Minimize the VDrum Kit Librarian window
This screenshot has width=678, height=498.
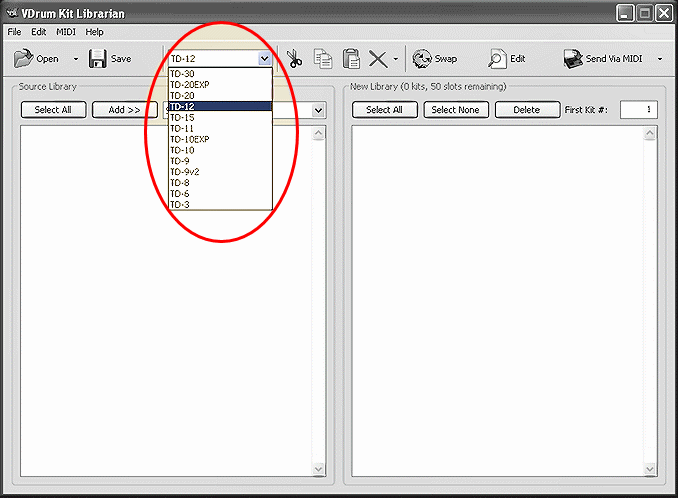point(625,13)
